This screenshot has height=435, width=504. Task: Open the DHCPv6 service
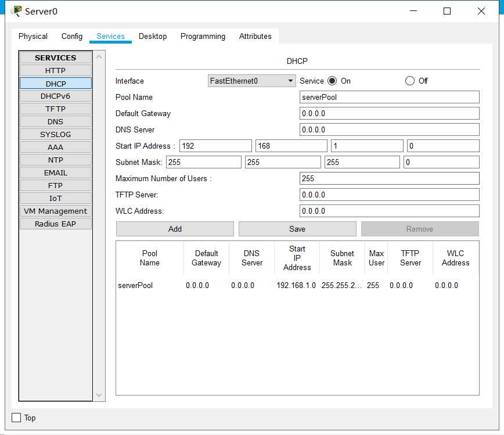click(x=56, y=96)
